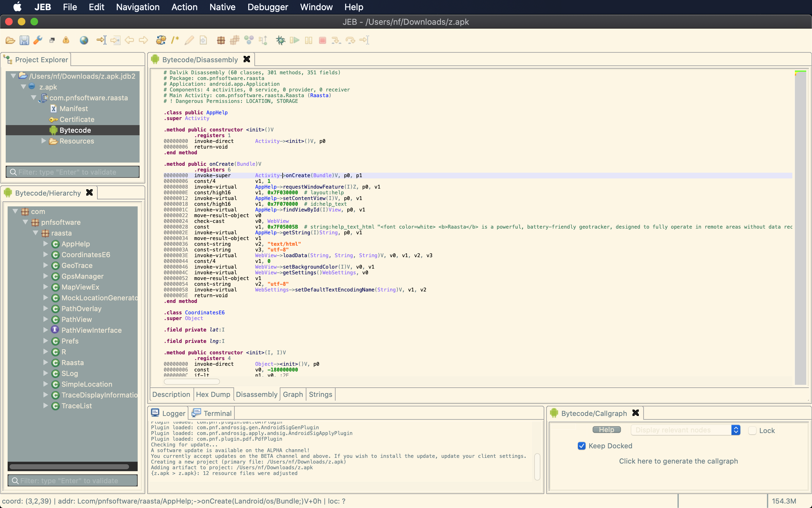Open the Description tab
The width and height of the screenshot is (812, 508).
pos(171,394)
